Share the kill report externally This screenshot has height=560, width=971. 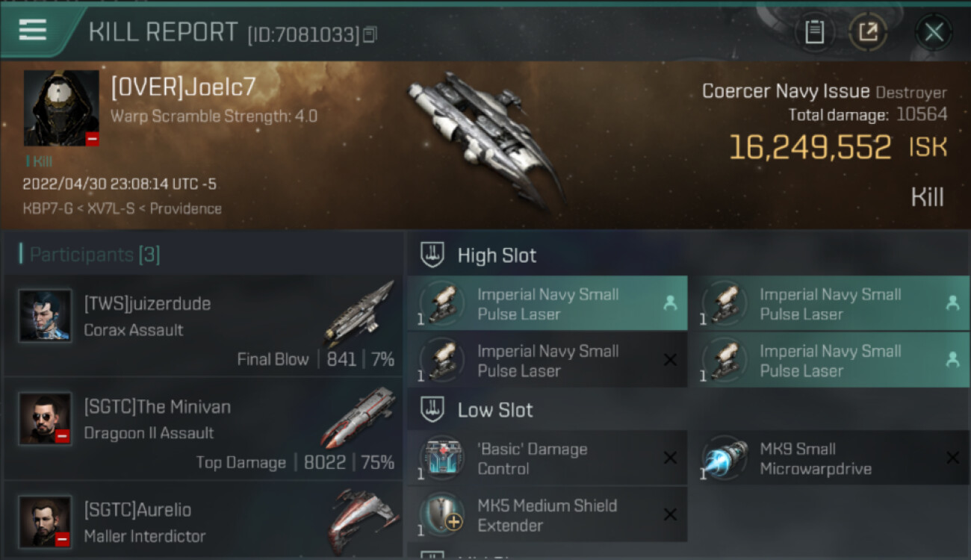868,32
